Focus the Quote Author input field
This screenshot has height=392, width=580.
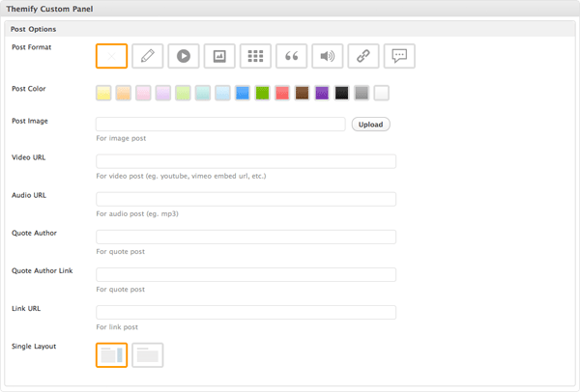[246, 237]
